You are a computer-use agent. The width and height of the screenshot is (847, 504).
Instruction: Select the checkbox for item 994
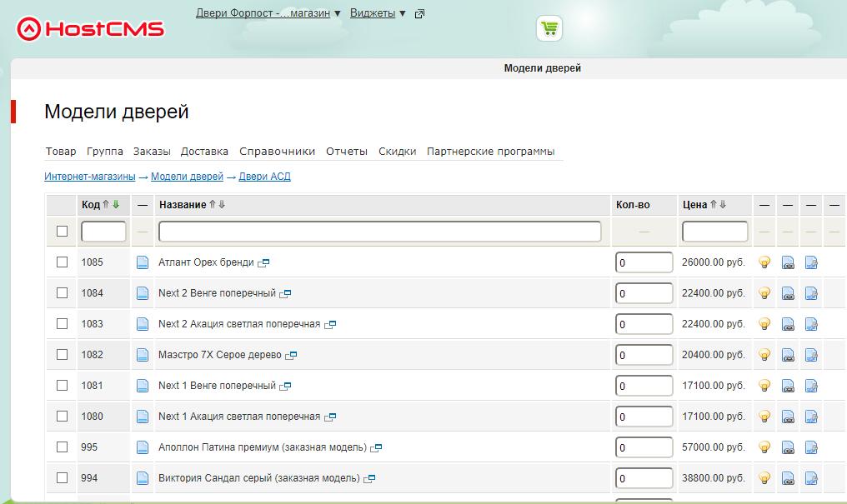pyautogui.click(x=63, y=477)
